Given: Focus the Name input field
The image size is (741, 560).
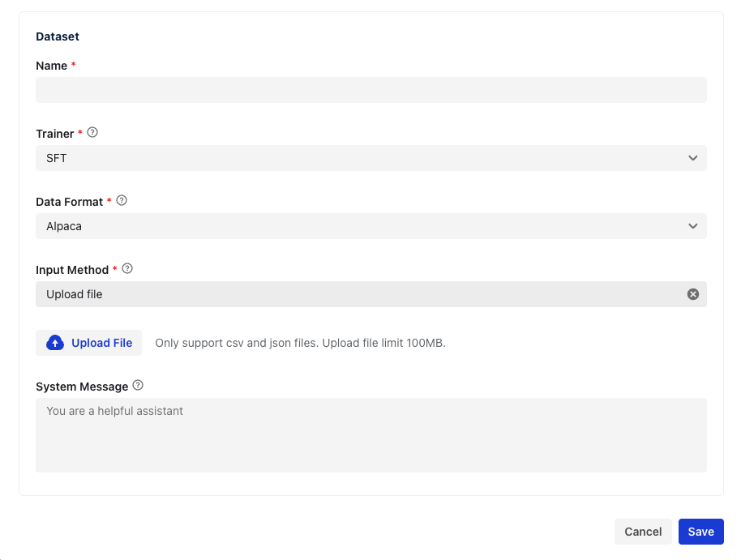Looking at the screenshot, I should tap(370, 90).
